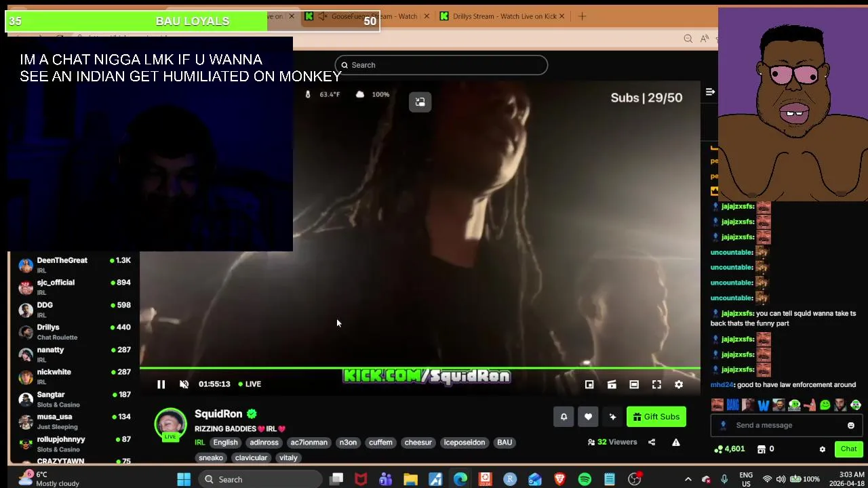Image resolution: width=868 pixels, height=488 pixels.
Task: Open SquidRon channel avatar
Action: 170,424
